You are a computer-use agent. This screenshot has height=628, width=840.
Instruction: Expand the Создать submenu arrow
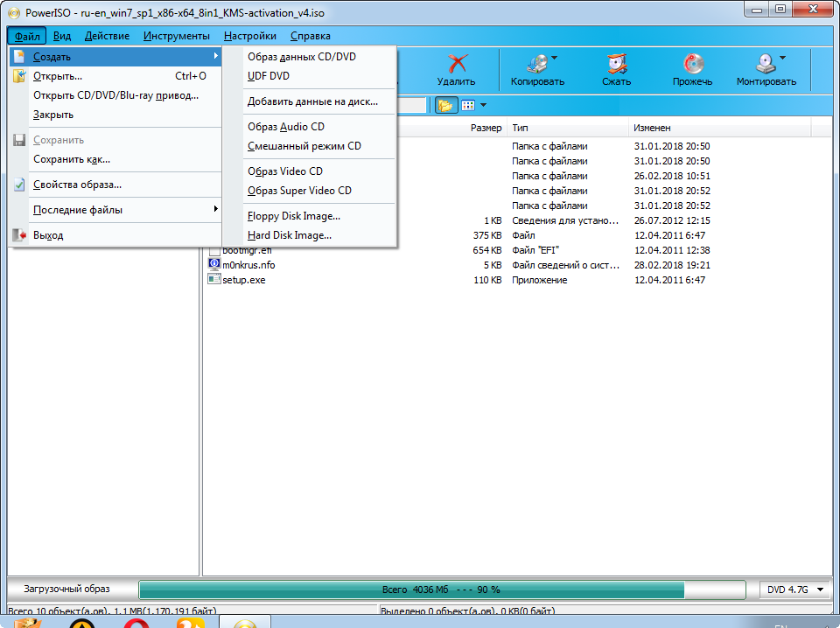click(215, 56)
